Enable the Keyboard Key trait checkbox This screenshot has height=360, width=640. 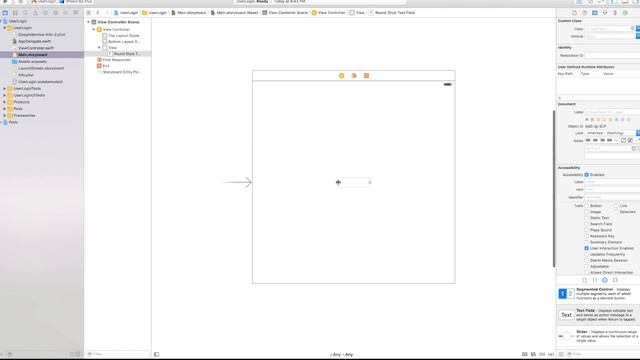pyautogui.click(x=587, y=236)
